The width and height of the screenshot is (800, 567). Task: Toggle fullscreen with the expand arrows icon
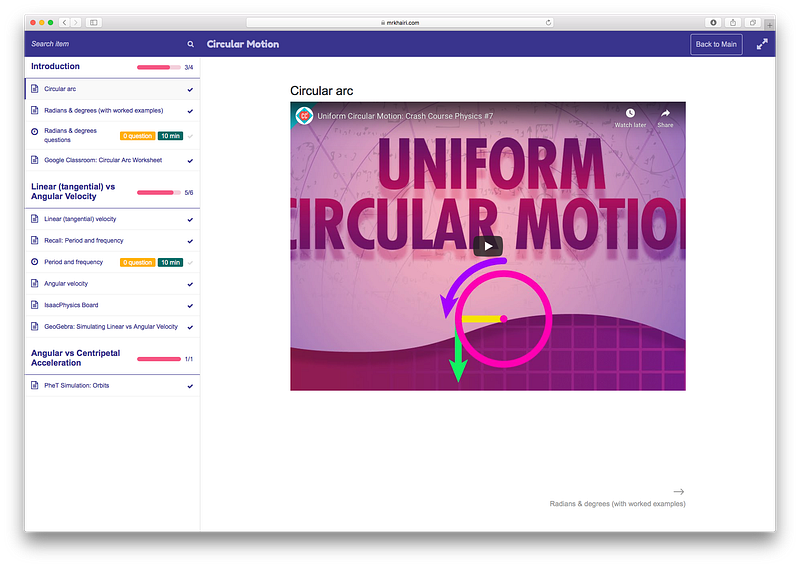pyautogui.click(x=762, y=44)
